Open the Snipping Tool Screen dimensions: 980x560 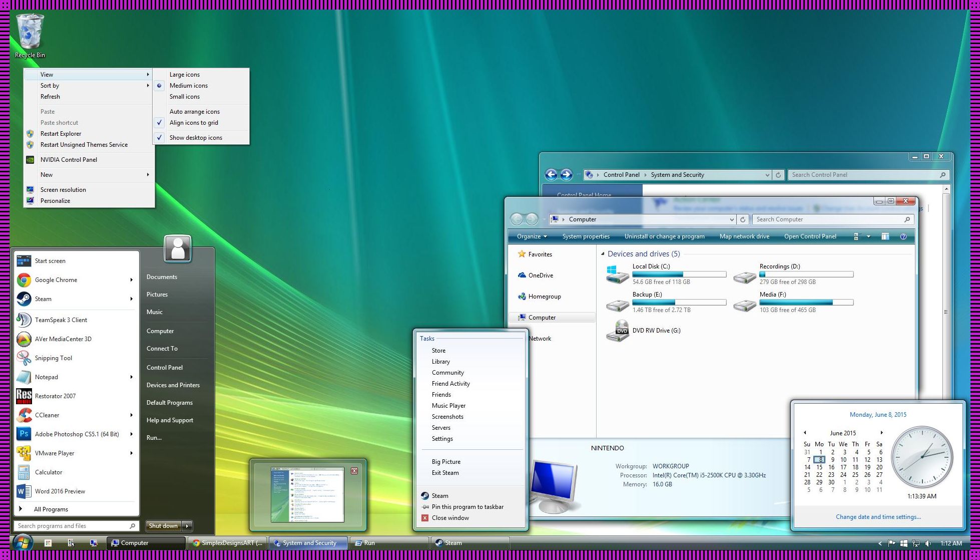pos(76,358)
